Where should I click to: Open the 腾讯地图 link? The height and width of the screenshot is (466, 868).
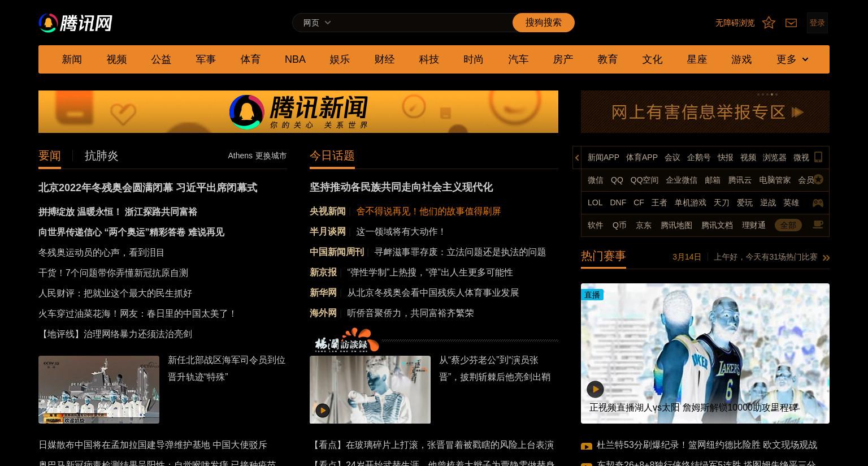click(676, 225)
